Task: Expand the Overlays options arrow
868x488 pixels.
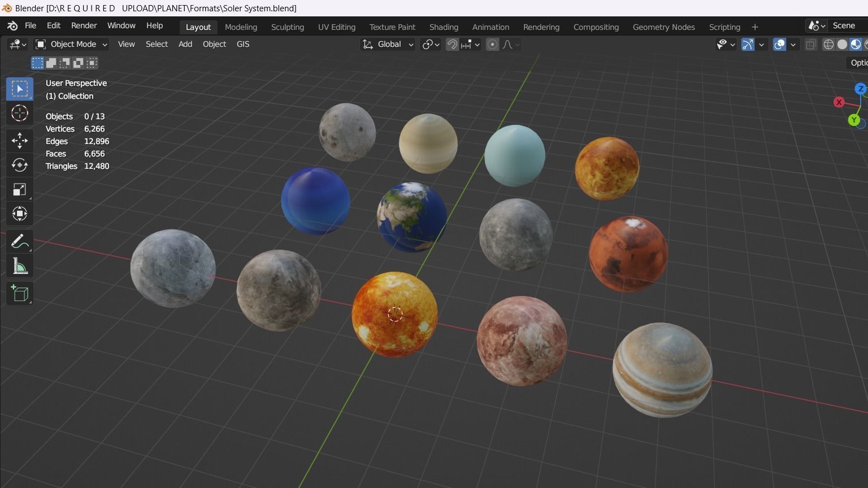Action: coord(793,45)
